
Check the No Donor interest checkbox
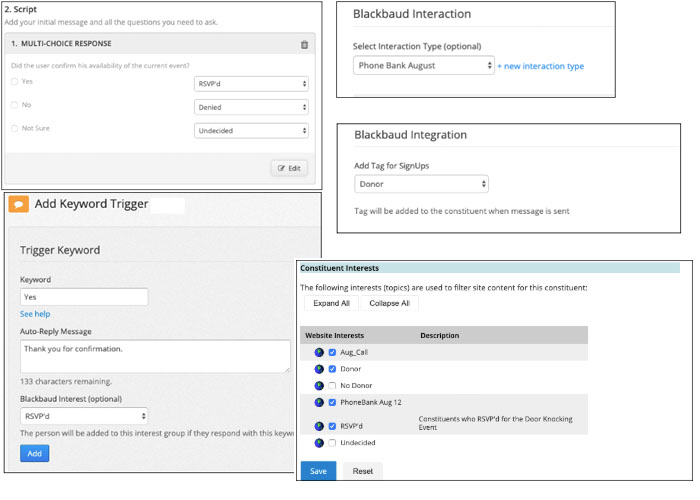click(332, 385)
